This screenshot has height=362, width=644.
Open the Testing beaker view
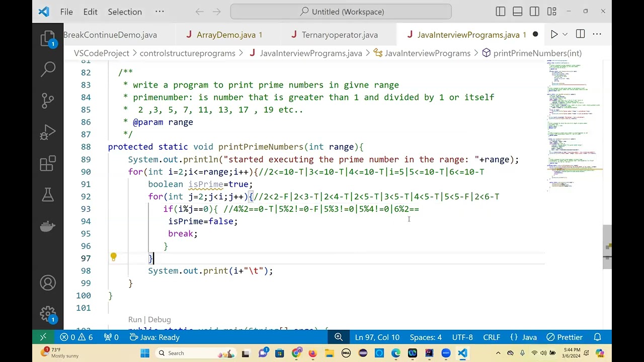(48, 195)
